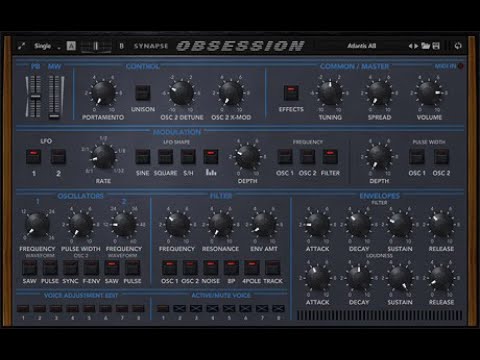480x360 pixels.
Task: Toggle the Effects button
Action: tap(291, 93)
